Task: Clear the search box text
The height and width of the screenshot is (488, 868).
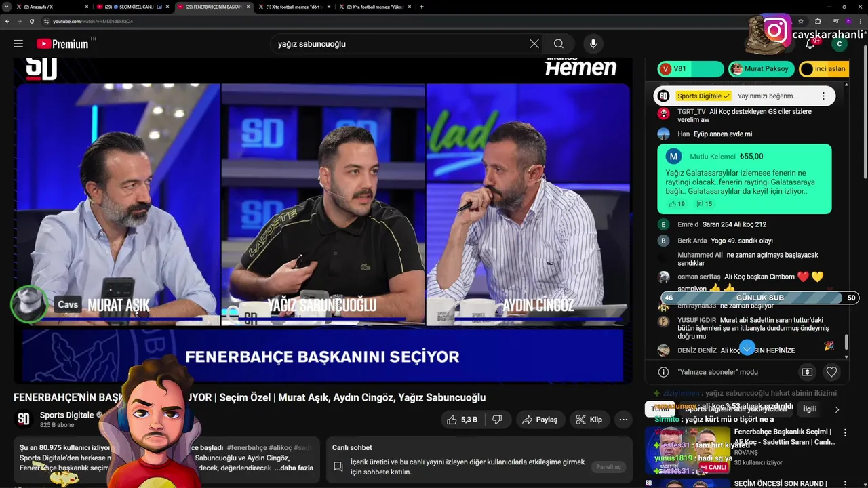Action: 534,43
